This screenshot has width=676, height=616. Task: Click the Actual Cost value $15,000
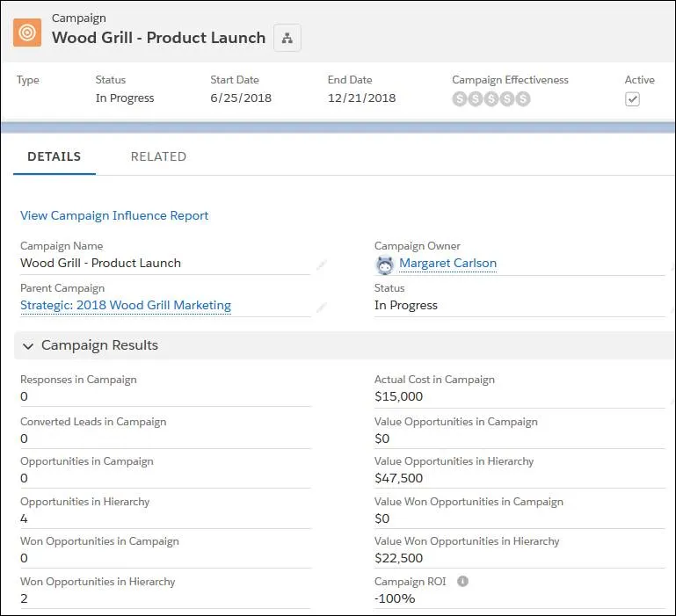tap(399, 396)
